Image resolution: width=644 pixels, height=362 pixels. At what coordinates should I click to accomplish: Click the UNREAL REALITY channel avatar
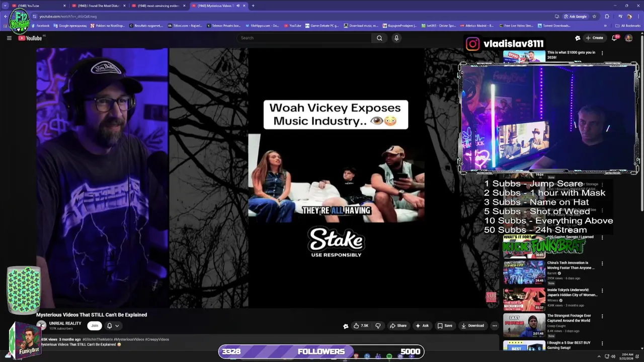click(x=41, y=325)
